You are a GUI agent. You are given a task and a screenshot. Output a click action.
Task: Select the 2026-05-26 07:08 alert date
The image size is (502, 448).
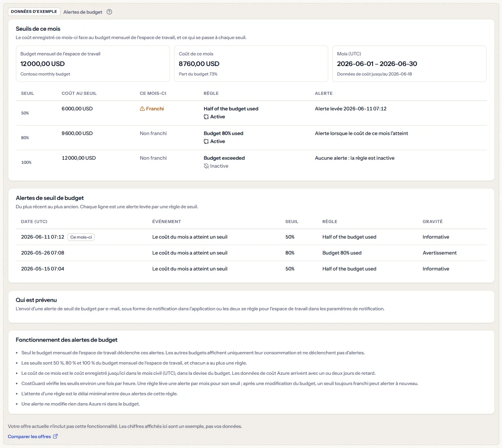(x=42, y=253)
